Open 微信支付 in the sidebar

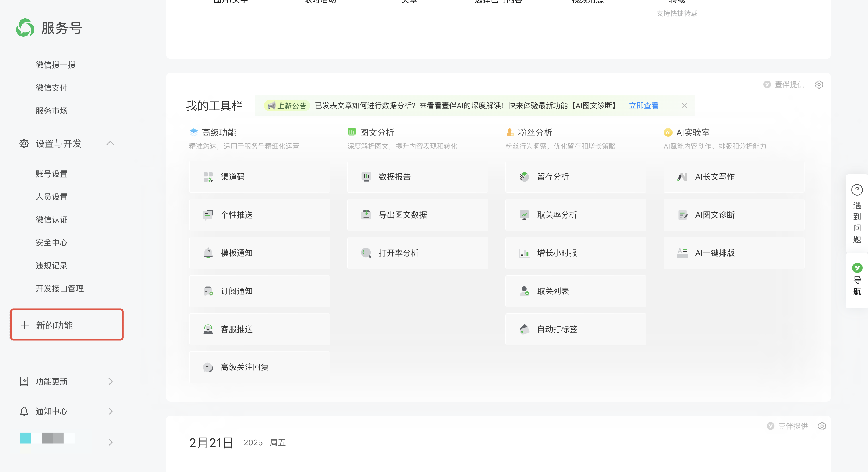click(x=52, y=87)
